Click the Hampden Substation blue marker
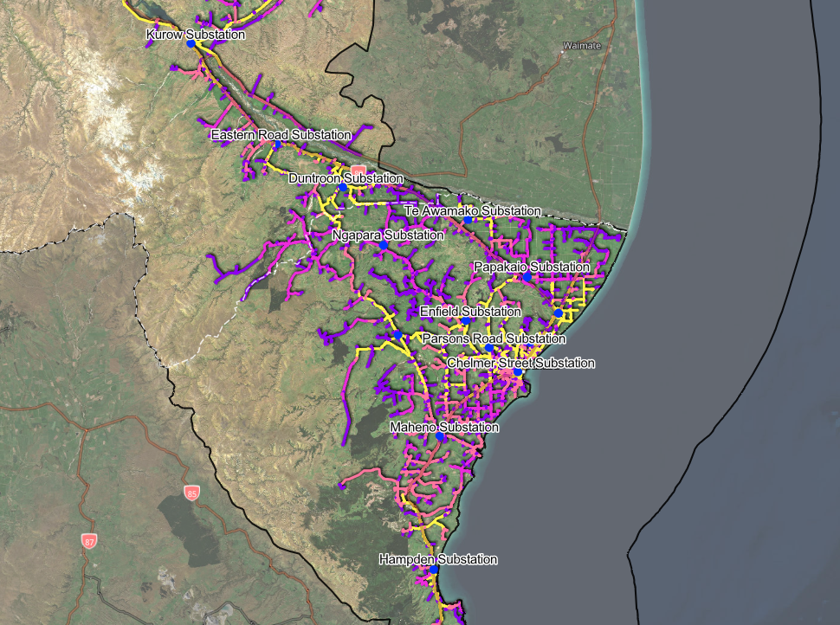Viewport: 840px width, 625px height. click(435, 570)
